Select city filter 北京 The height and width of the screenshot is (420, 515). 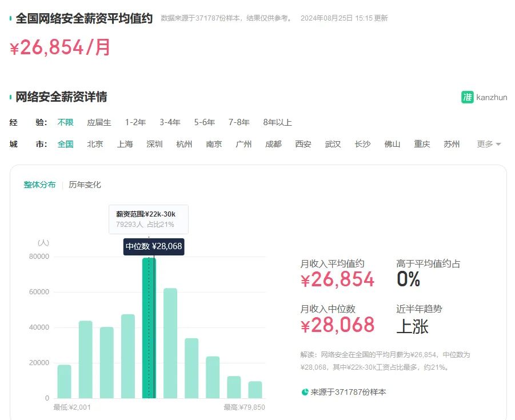(95, 144)
